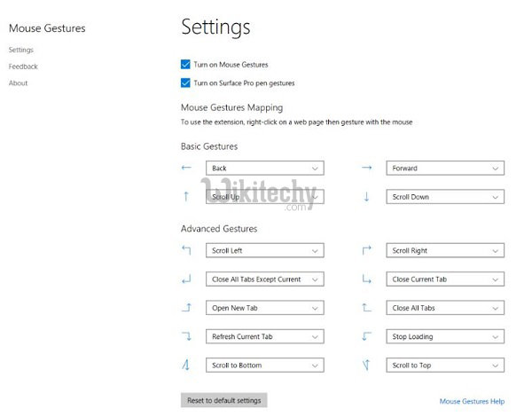Click the up arrow gesture icon
Screen dimensions: 532x417
[186, 197]
